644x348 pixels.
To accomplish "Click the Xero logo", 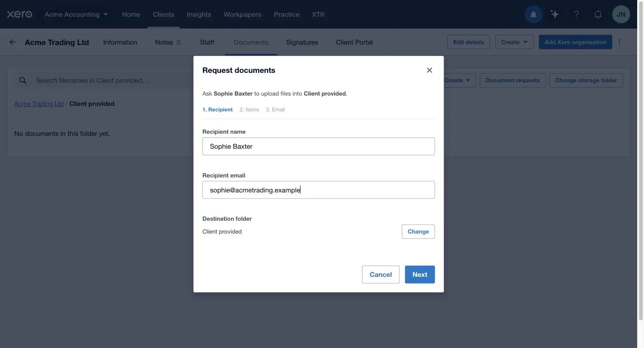I will (19, 14).
